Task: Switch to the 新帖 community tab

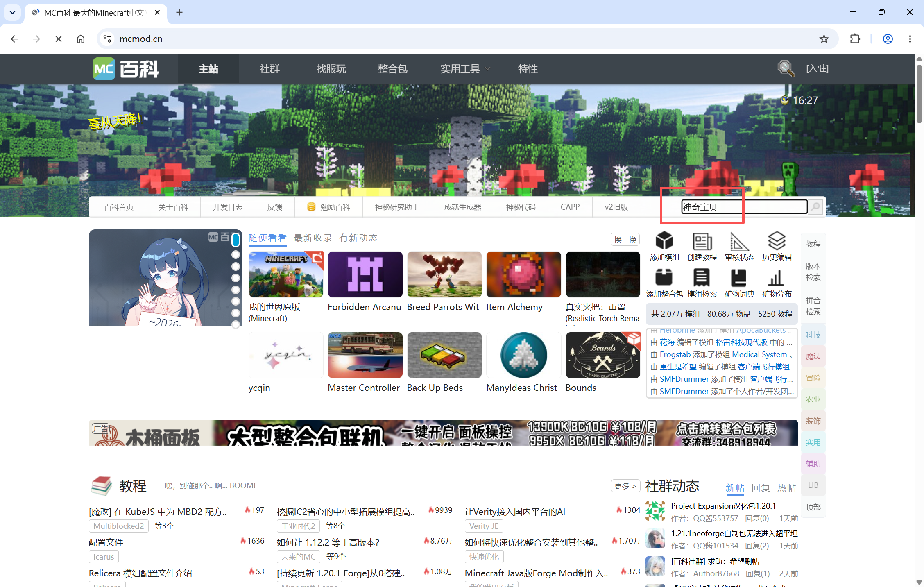Action: [735, 487]
